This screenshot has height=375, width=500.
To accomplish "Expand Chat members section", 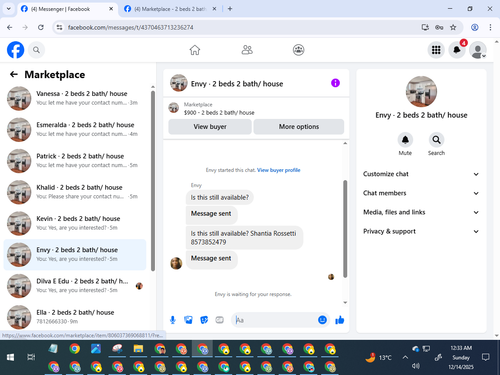I will (x=421, y=193).
